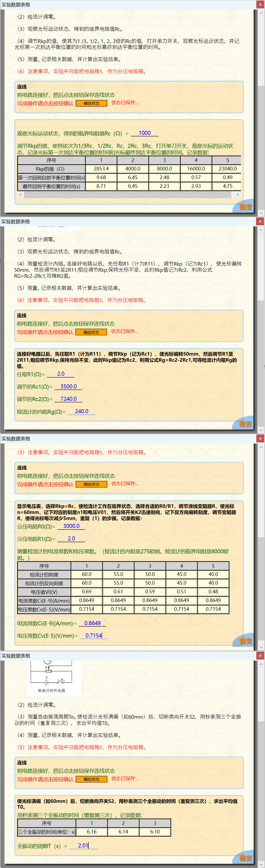Select the oscillation time cell showing 6.16
The image size is (265, 868).
pos(91,832)
